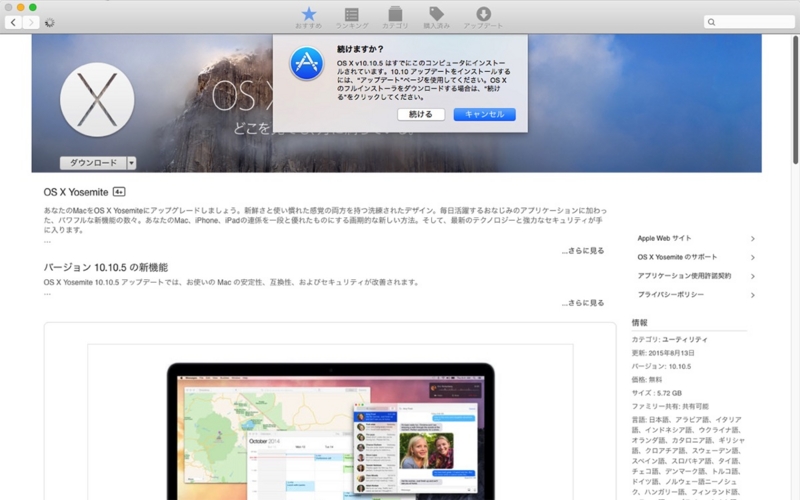Screen dimensions: 800x500
Task: Open the OS X Yosemite のサポート link
Action: coord(677,257)
